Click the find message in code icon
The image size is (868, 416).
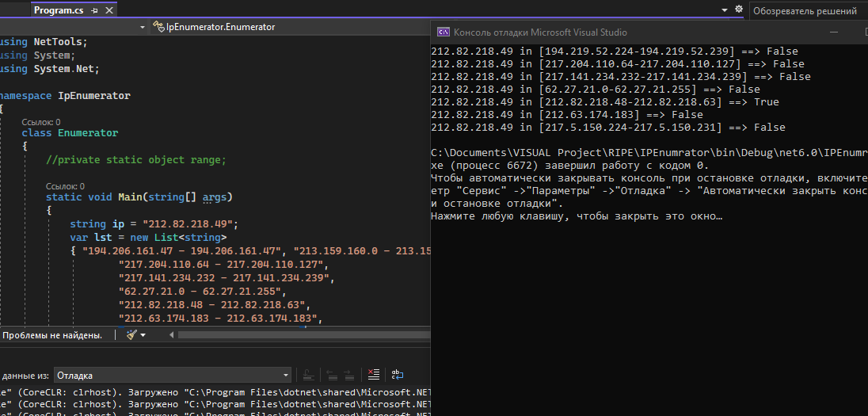[x=308, y=376]
